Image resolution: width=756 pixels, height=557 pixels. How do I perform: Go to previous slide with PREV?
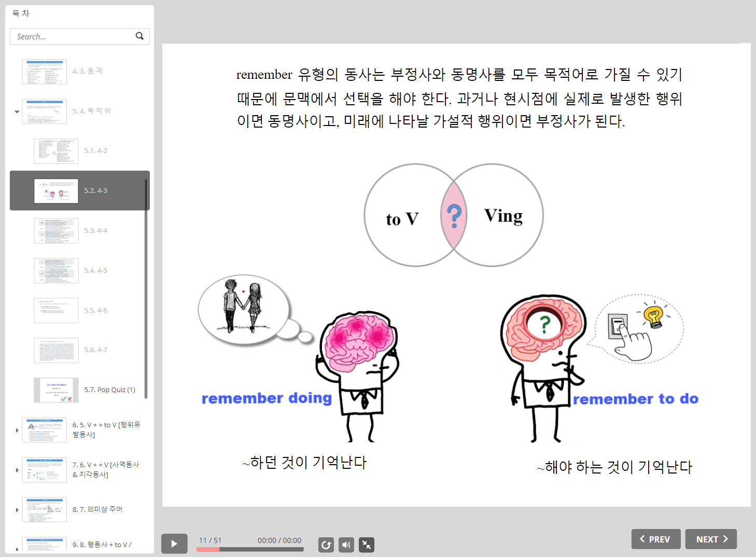coord(656,539)
